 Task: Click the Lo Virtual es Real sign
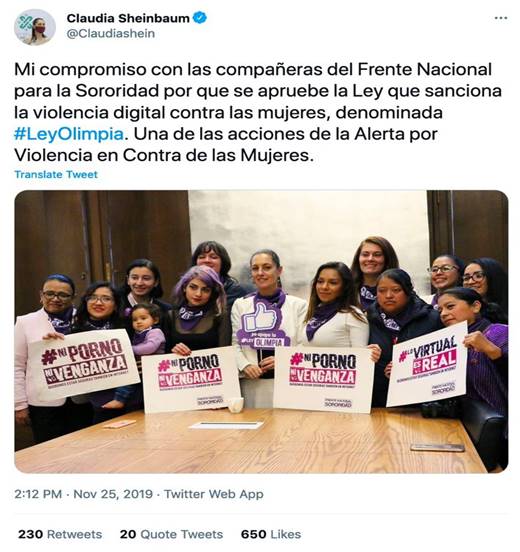(427, 364)
